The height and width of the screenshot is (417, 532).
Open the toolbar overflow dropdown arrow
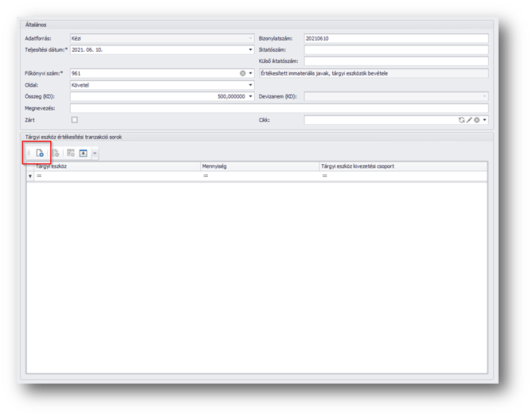pyautogui.click(x=95, y=152)
